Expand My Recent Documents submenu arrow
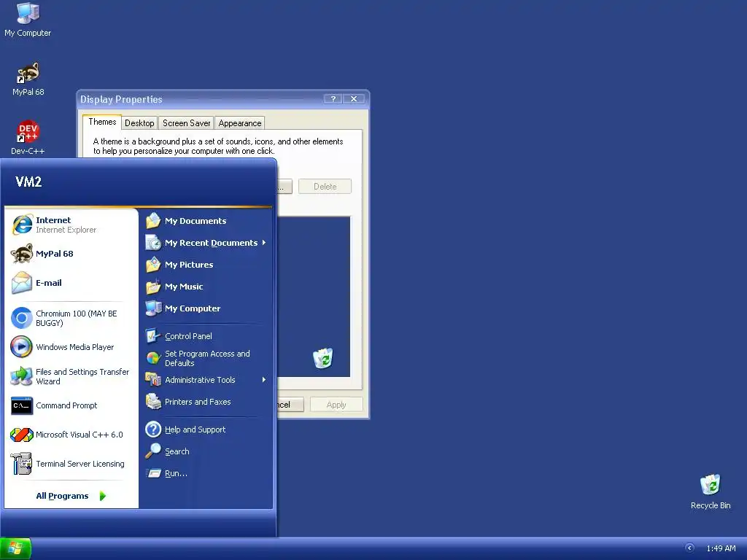 coord(263,243)
